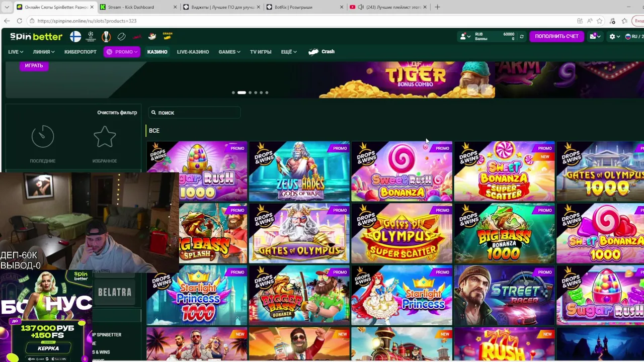
Task: Click the red game shortcut icon
Action: [x=137, y=36]
